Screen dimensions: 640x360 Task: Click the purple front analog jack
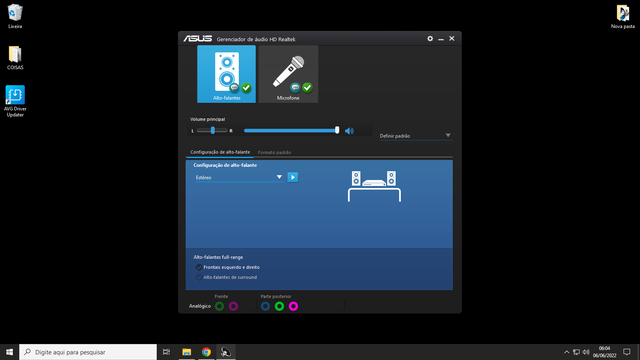tap(233, 306)
